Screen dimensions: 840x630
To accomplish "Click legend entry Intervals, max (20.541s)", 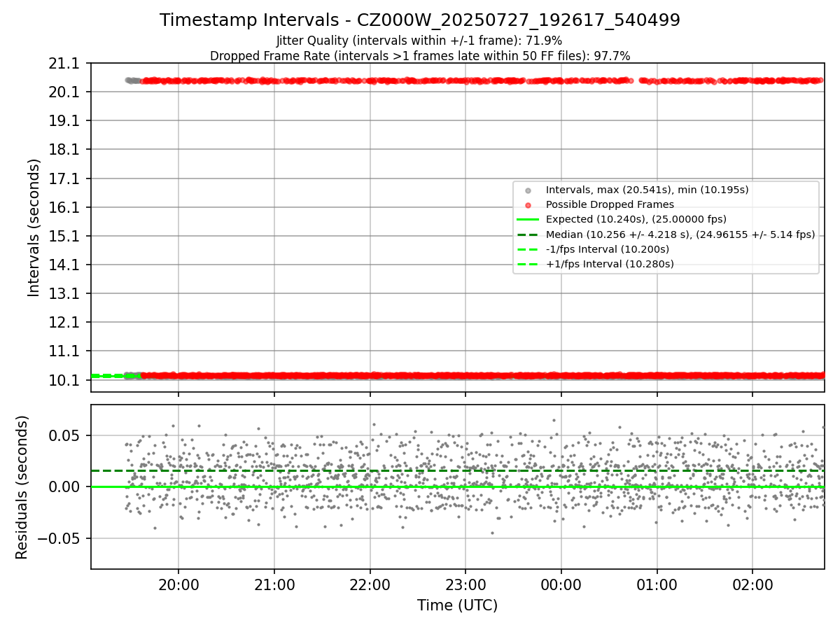I will tap(647, 190).
